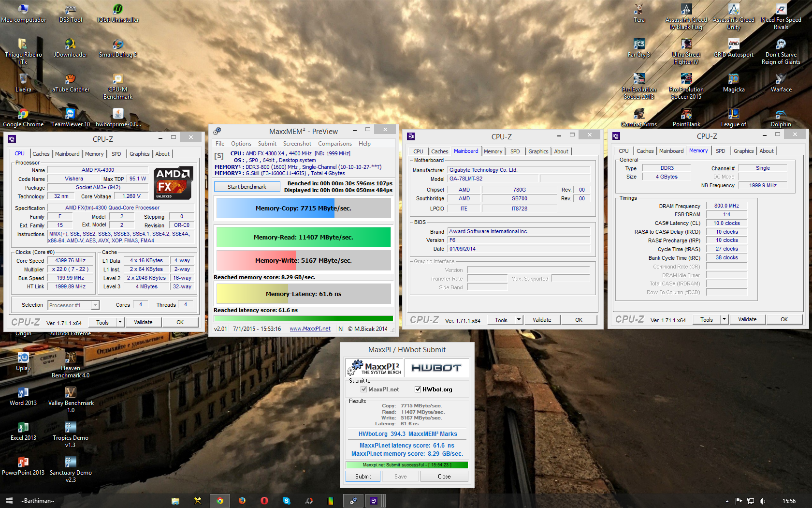
Task: Click the Core Speed value field
Action: coord(71,260)
